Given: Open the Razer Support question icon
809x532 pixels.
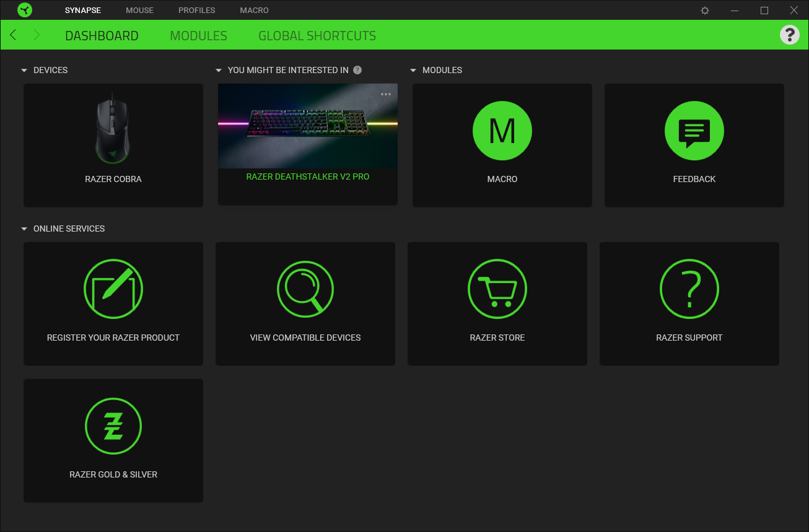Looking at the screenshot, I should pyautogui.click(x=689, y=289).
